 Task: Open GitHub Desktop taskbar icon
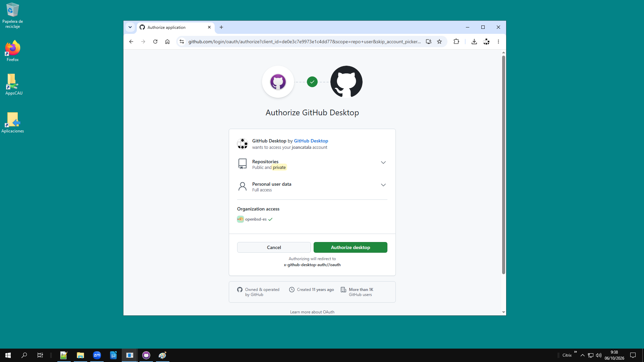[146, 355]
